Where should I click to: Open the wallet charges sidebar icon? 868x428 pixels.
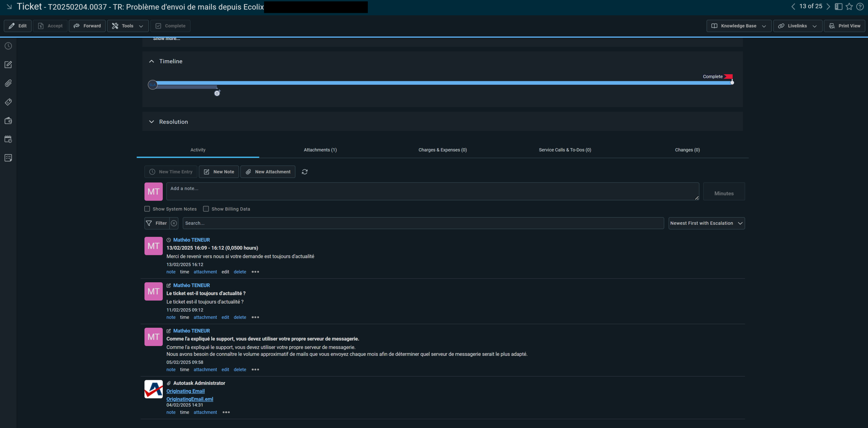click(x=8, y=121)
